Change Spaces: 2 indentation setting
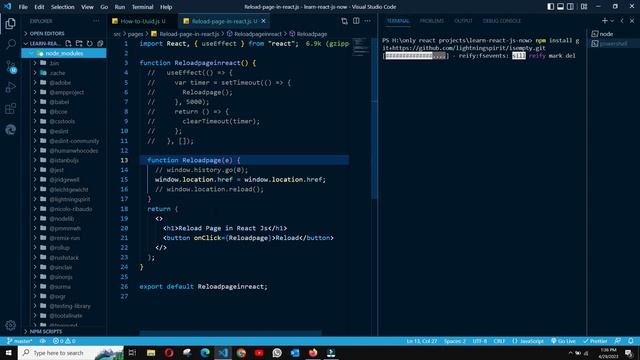 point(455,341)
